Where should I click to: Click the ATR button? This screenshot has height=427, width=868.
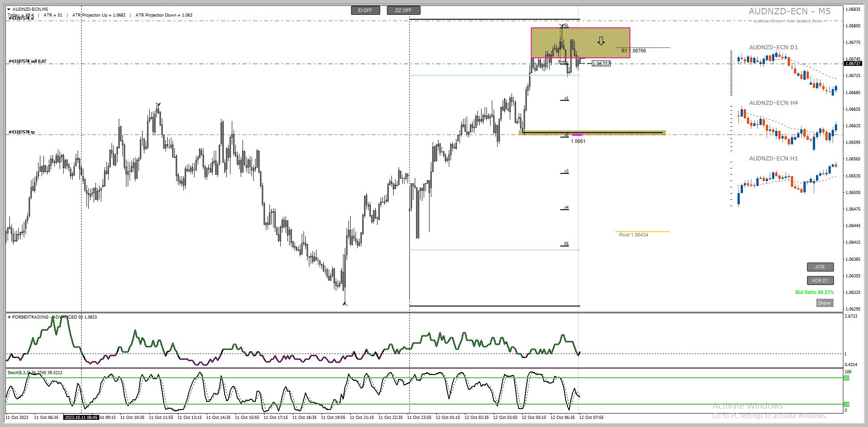[x=820, y=267]
